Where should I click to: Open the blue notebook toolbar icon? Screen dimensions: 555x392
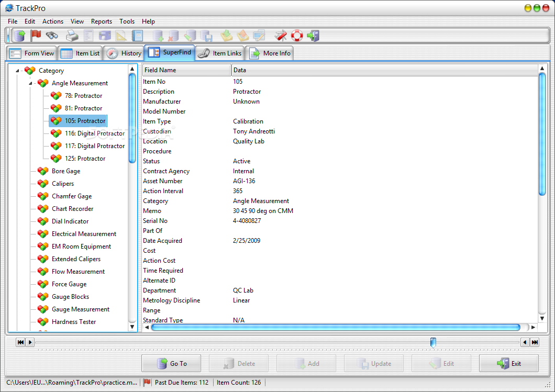pyautogui.click(x=137, y=36)
